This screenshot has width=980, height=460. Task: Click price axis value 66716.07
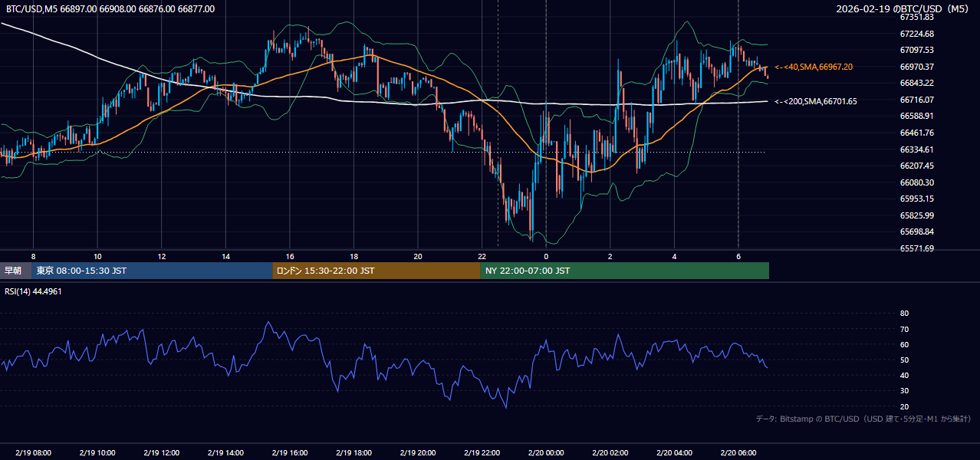coord(916,100)
